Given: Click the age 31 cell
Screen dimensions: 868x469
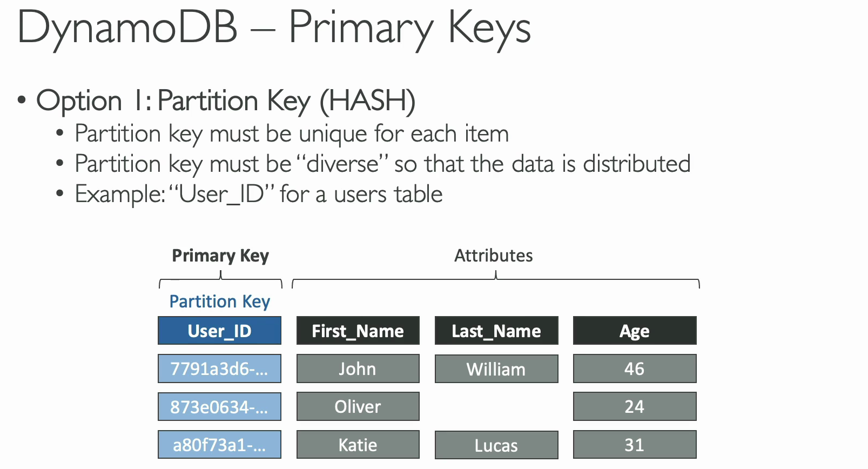Looking at the screenshot, I should (634, 445).
